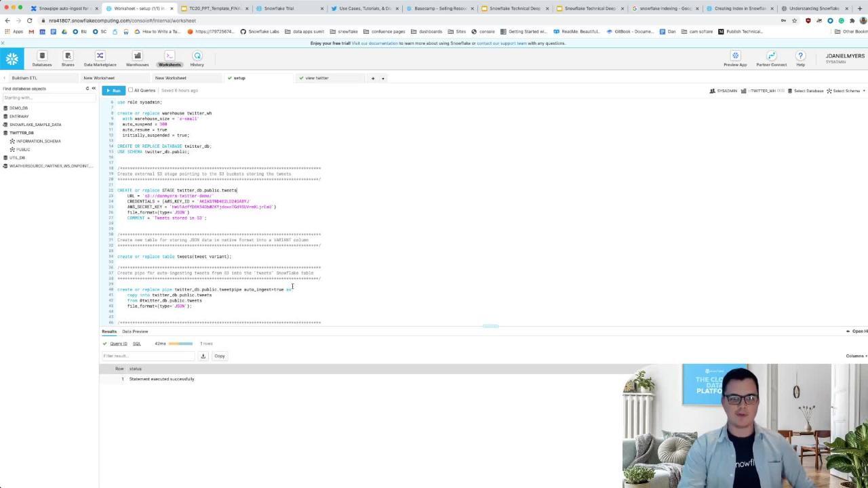Open the Help menu
The height and width of the screenshot is (488, 868).
801,59
